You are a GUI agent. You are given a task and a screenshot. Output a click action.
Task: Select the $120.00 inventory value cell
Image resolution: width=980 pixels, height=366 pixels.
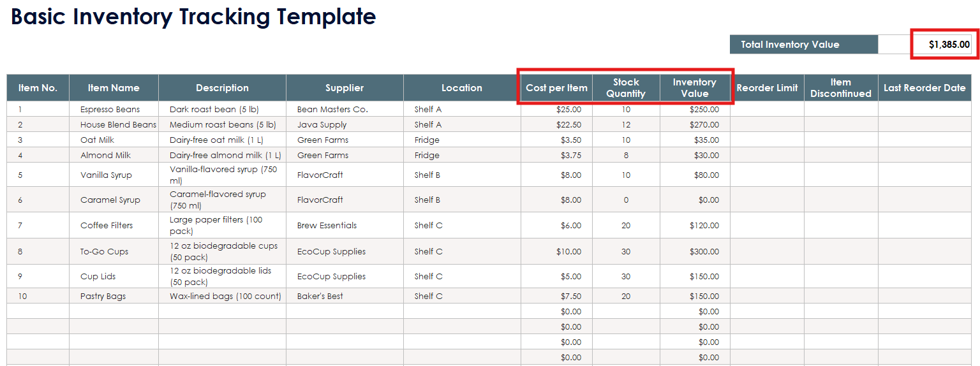point(695,225)
